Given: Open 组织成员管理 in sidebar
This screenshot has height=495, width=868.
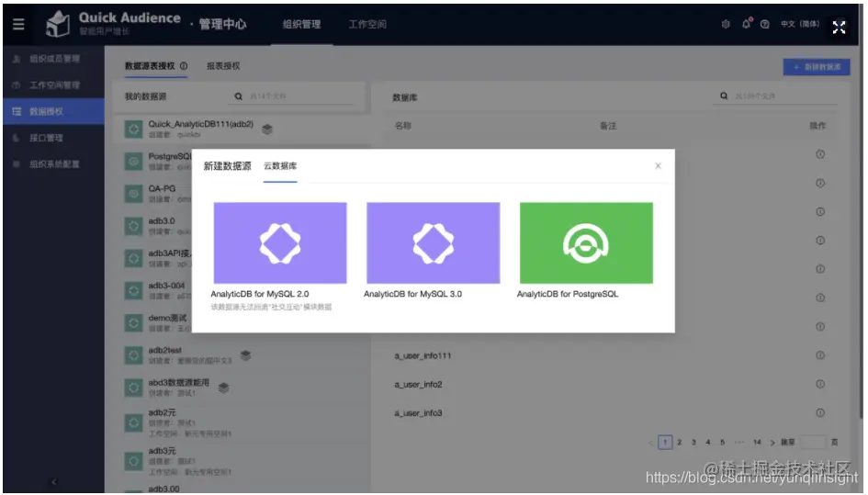Looking at the screenshot, I should pyautogui.click(x=53, y=59).
